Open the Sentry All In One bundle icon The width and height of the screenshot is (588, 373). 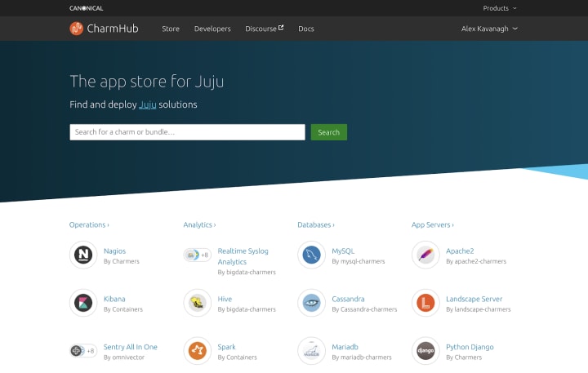pos(83,351)
